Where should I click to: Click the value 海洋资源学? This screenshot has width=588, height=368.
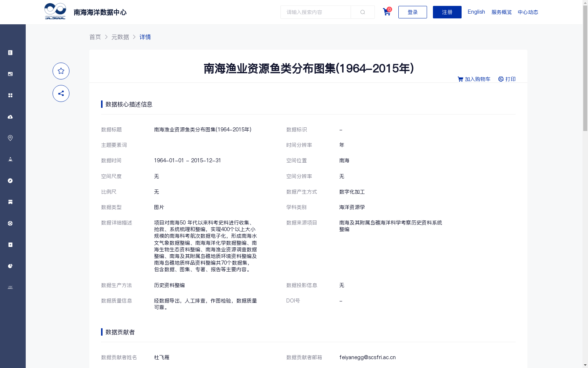click(352, 207)
